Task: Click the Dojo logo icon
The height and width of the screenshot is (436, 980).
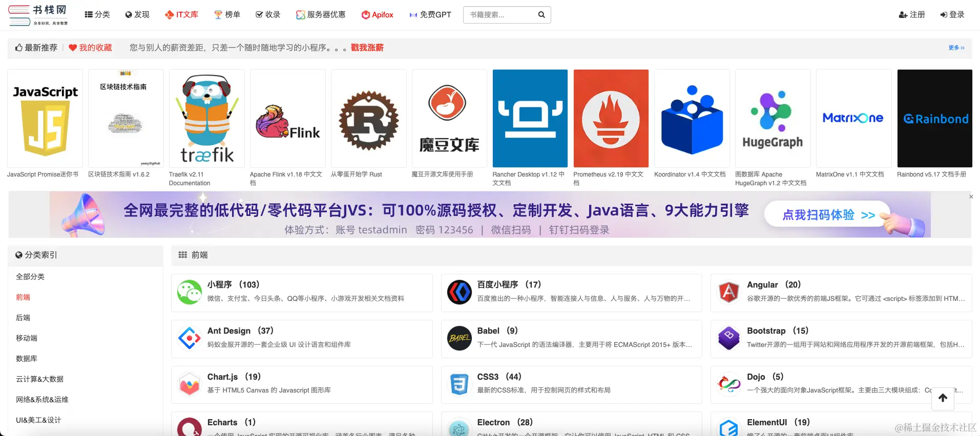Action: (x=729, y=384)
